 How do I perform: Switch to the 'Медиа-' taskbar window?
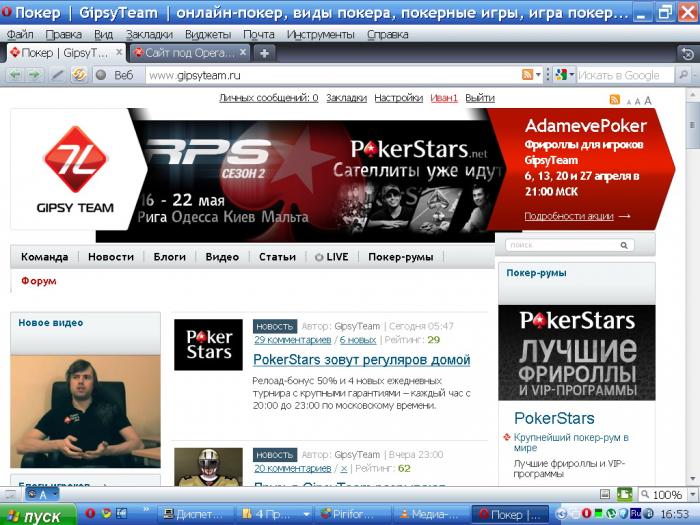click(x=430, y=515)
